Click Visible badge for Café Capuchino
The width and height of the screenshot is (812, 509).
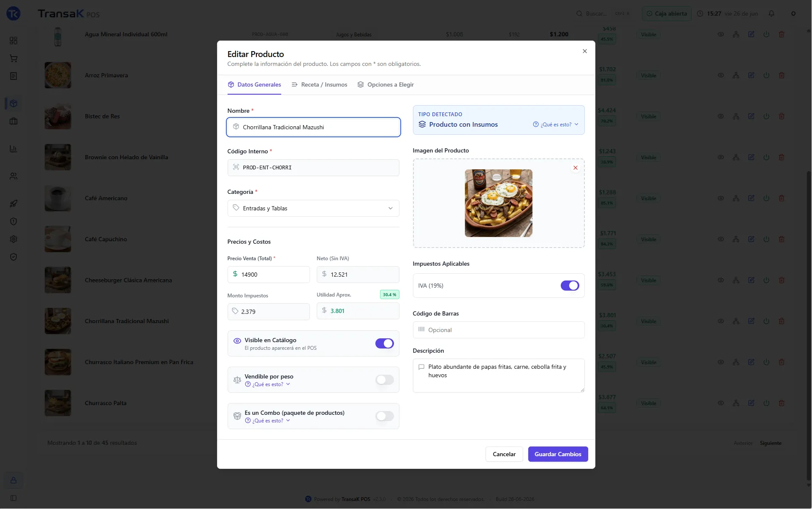pyautogui.click(x=648, y=240)
